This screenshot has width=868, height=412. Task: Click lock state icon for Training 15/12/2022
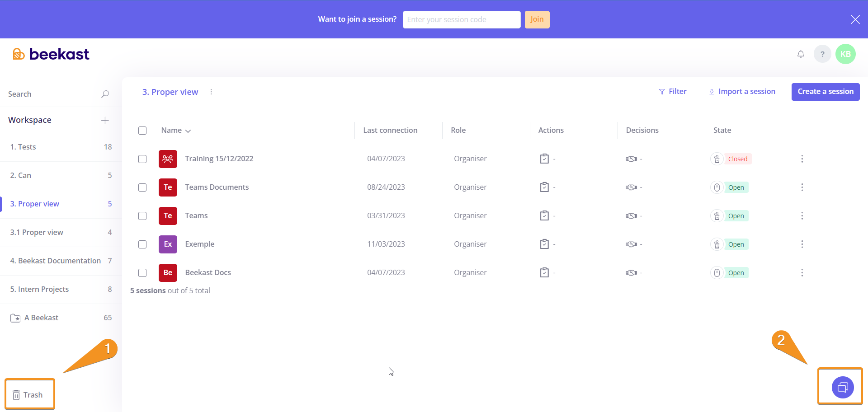tap(717, 159)
